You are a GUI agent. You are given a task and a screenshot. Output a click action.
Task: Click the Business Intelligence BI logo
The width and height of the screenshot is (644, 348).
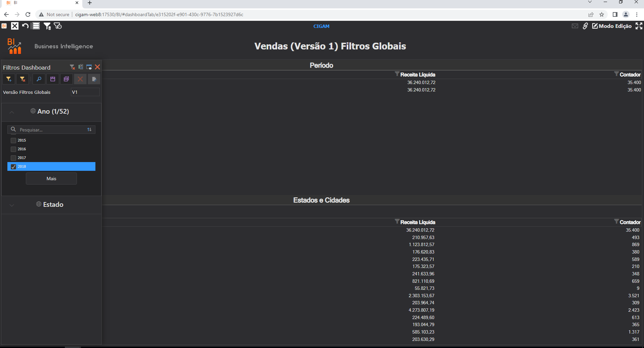(x=15, y=46)
